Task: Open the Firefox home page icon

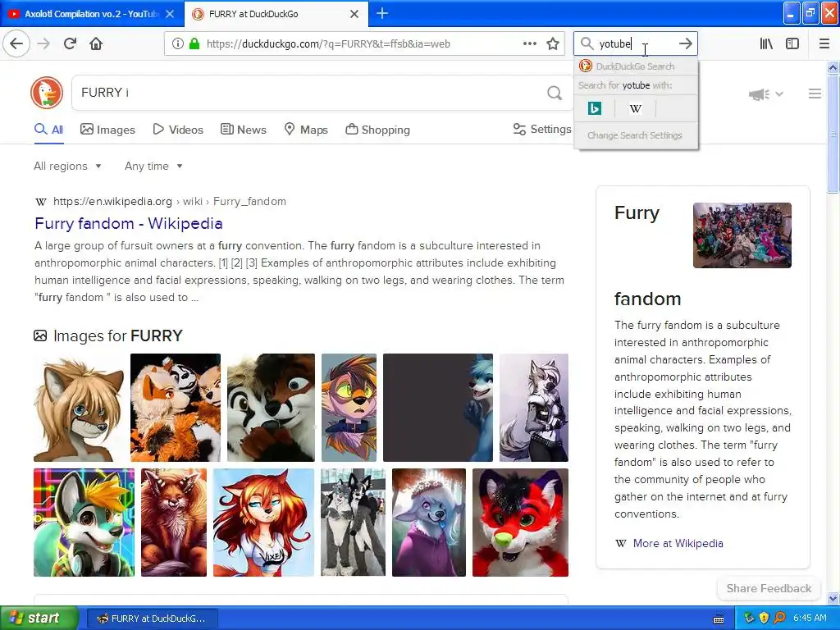Action: point(96,43)
